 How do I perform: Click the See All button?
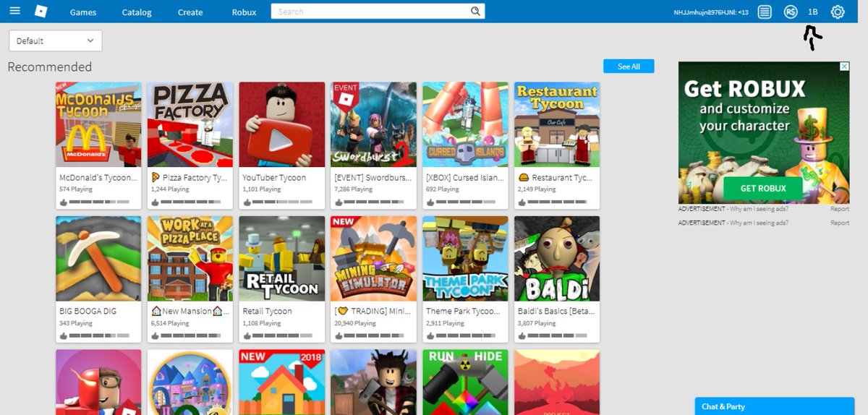629,67
